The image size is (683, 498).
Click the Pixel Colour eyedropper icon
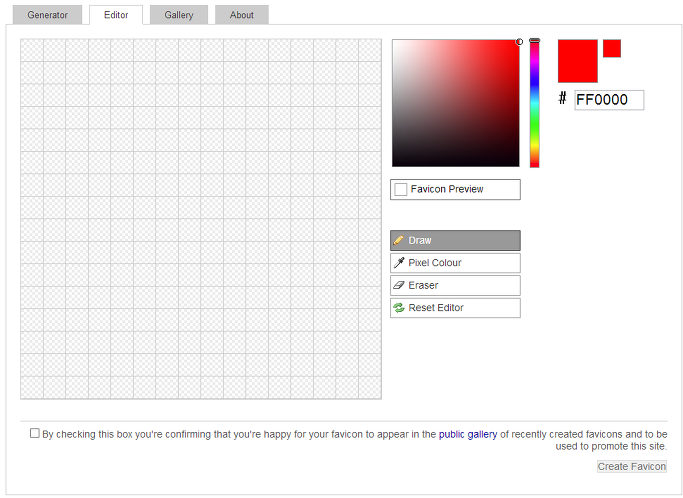[399, 263]
